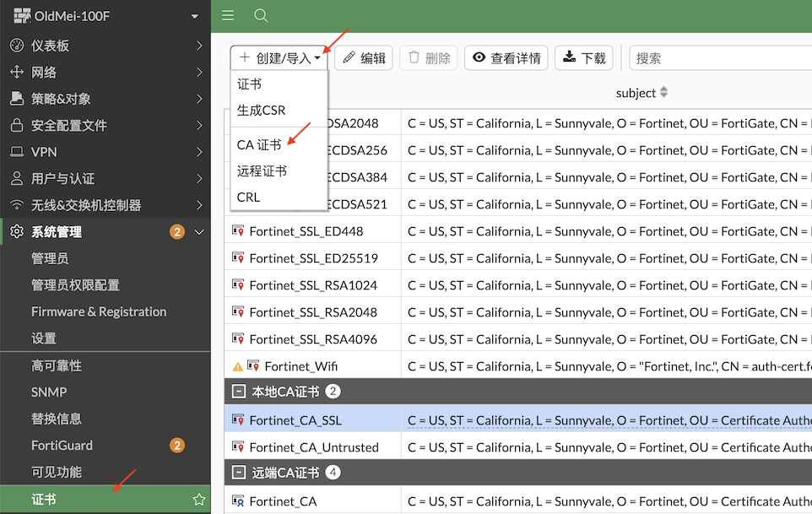Click the dashboard gauge icon
The image size is (812, 514).
click(17, 46)
